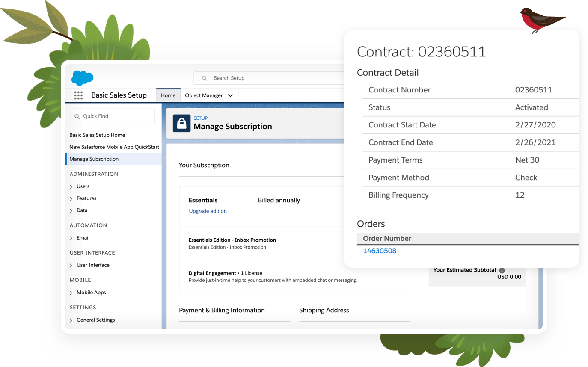Click the General Settings item
This screenshot has height=367, width=588.
(96, 320)
